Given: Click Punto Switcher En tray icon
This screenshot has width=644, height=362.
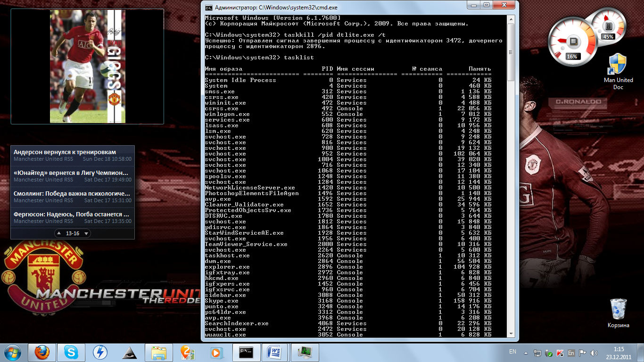Looking at the screenshot, I should (571, 353).
